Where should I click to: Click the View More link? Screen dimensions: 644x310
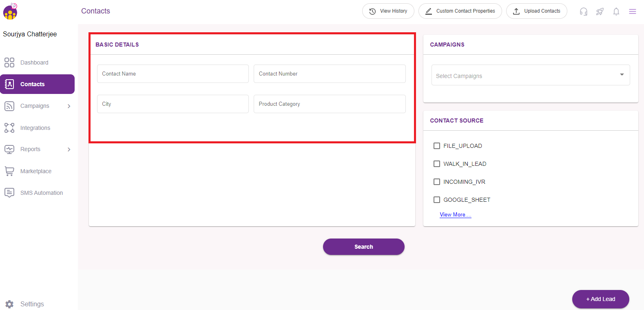pos(455,215)
